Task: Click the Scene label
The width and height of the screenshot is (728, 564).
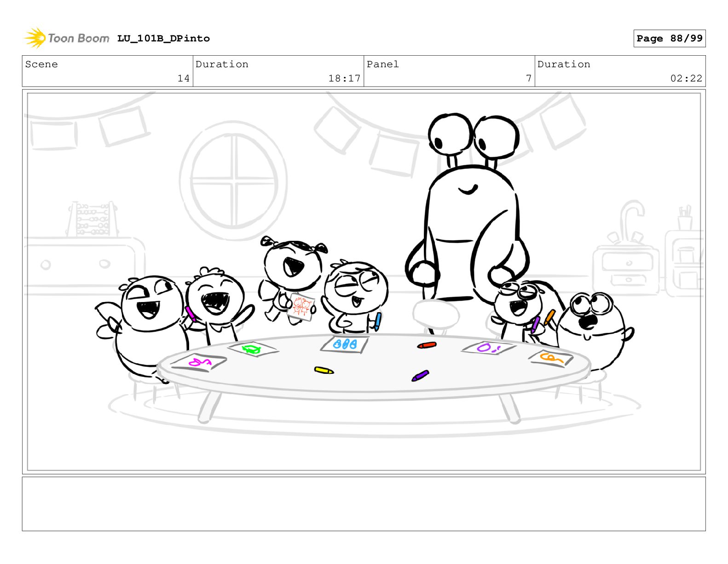Action: [x=41, y=64]
